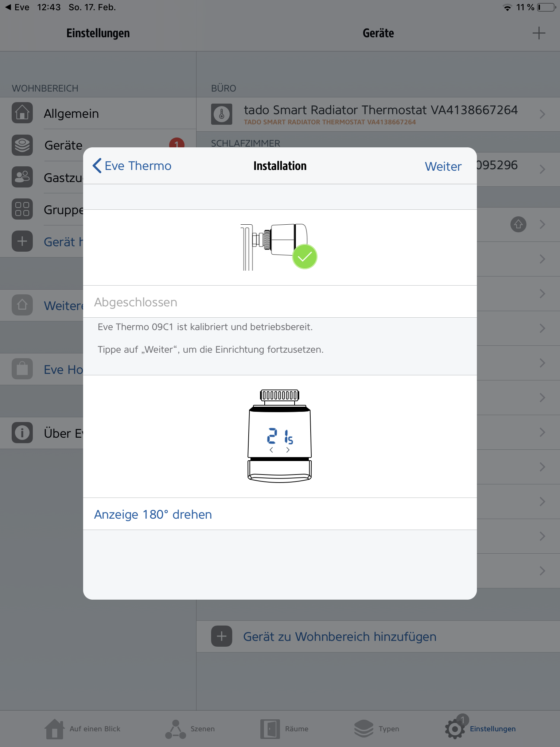Tap Gerät zu Wohnbereich hinzufügen
Viewport: 560px width, 747px height.
pos(339,636)
